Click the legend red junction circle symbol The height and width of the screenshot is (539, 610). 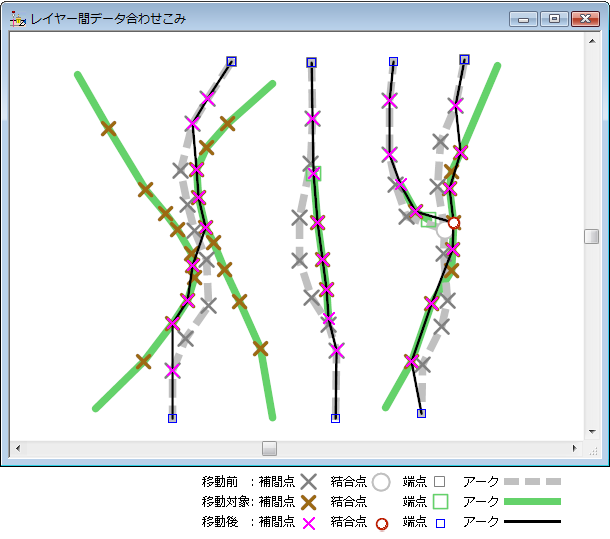382,524
